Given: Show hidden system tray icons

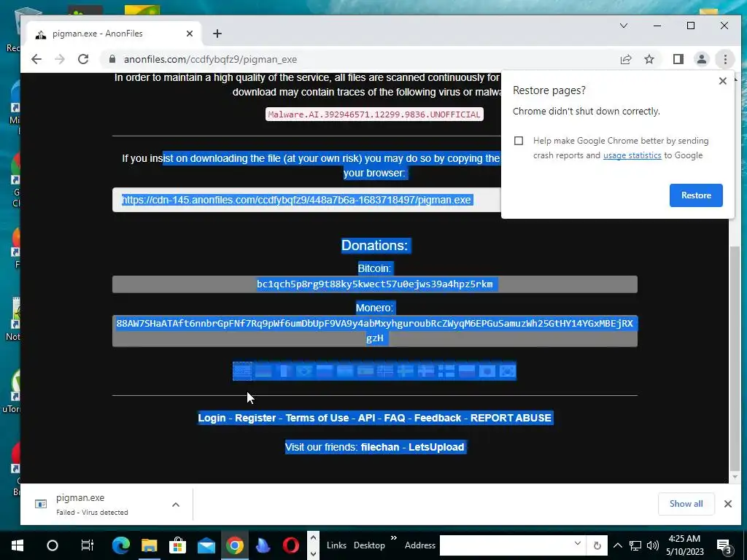Looking at the screenshot, I should [617, 545].
